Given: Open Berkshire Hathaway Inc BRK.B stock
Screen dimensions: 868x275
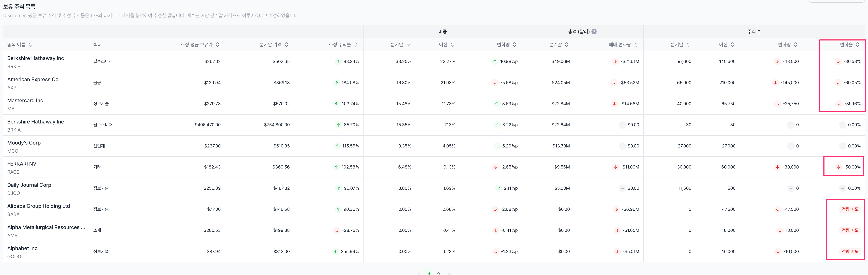Looking at the screenshot, I should pyautogui.click(x=35, y=58).
